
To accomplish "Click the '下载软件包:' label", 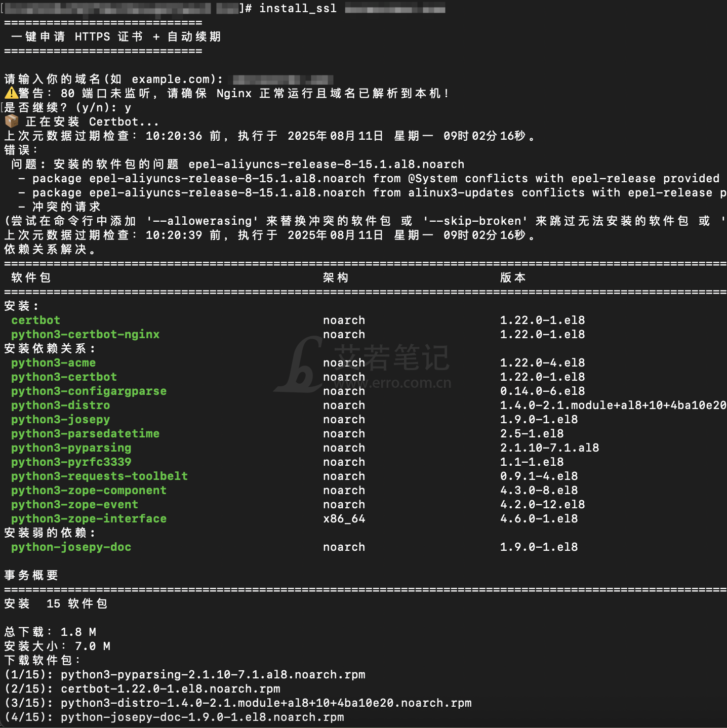I will (x=43, y=660).
